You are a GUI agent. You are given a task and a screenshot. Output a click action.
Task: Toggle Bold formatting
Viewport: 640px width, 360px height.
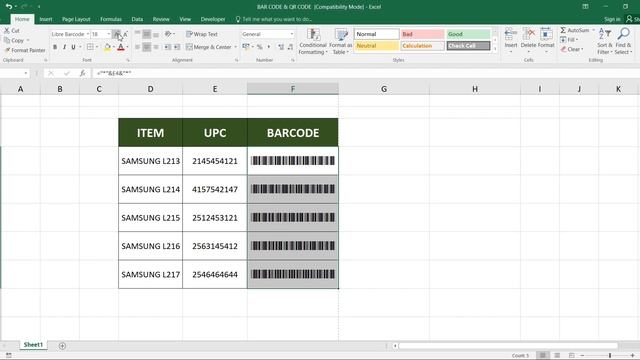point(55,47)
